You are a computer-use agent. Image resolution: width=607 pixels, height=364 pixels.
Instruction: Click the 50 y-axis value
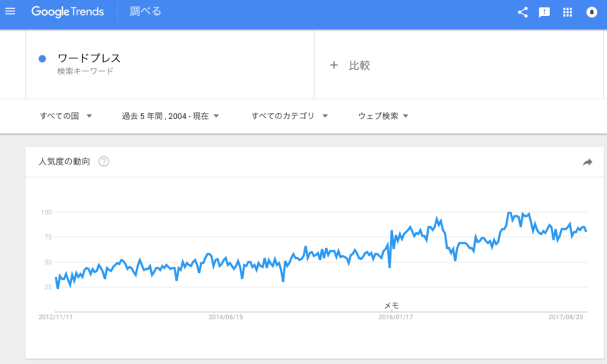click(x=48, y=262)
